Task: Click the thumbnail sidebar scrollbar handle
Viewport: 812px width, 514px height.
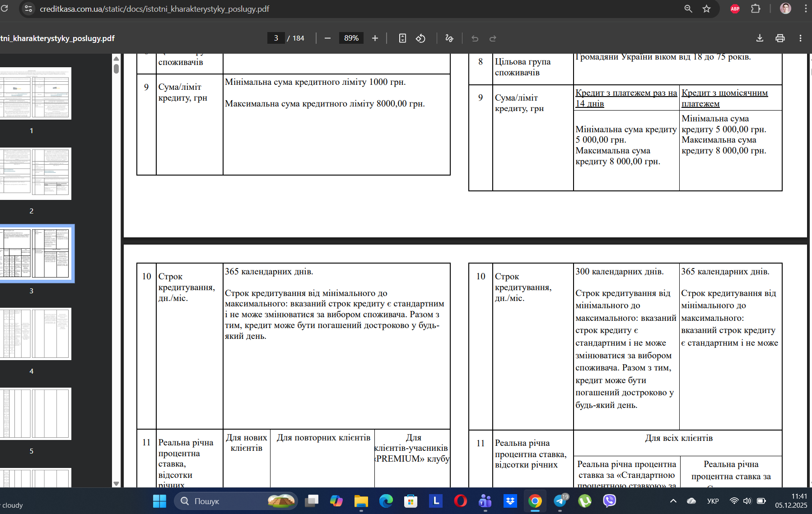Action: [x=116, y=69]
